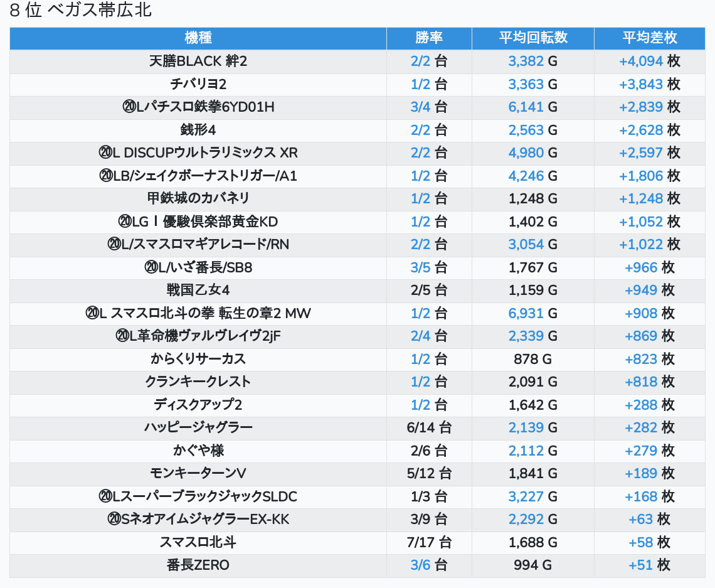Select the 戦国乙女4 machine name
The height and width of the screenshot is (588, 715).
click(198, 290)
